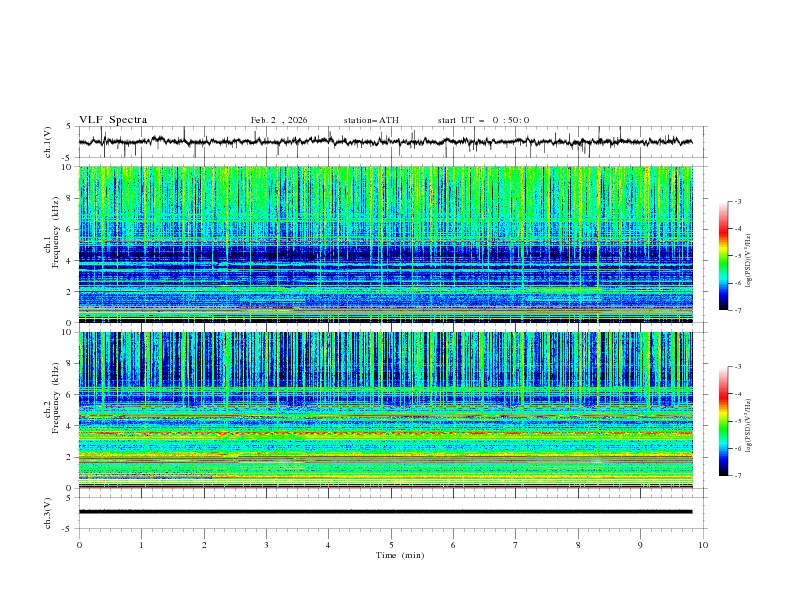Click the ch.3 flat waveform trace

point(390,512)
